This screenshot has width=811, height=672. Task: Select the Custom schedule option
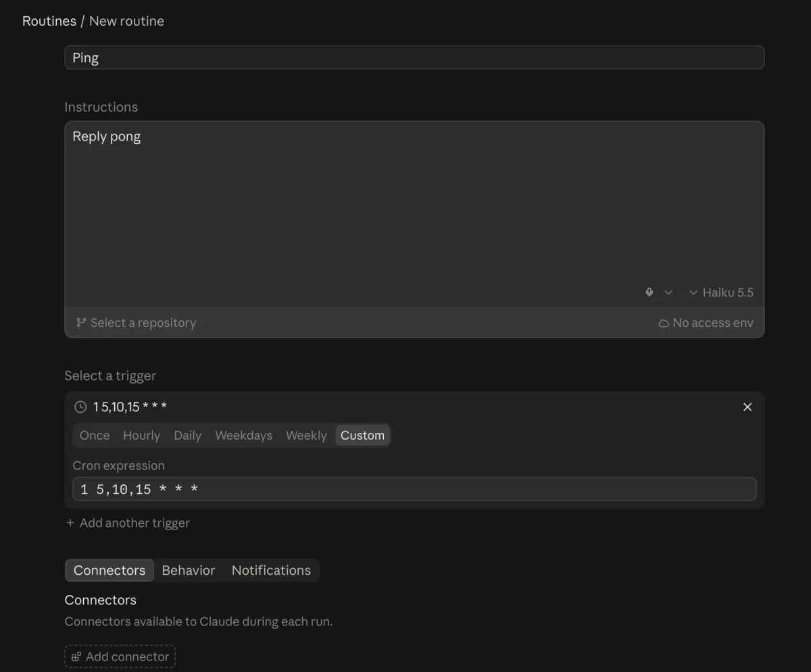click(x=362, y=436)
